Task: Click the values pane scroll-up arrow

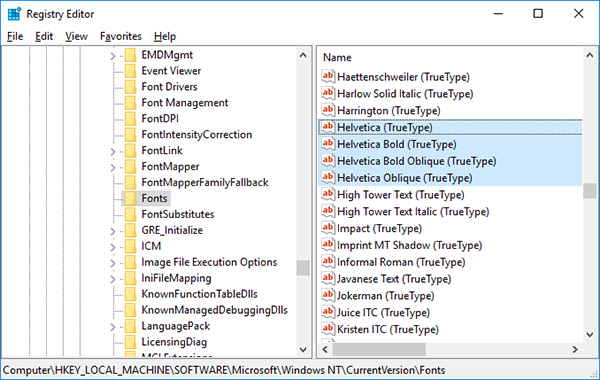Action: [x=590, y=55]
